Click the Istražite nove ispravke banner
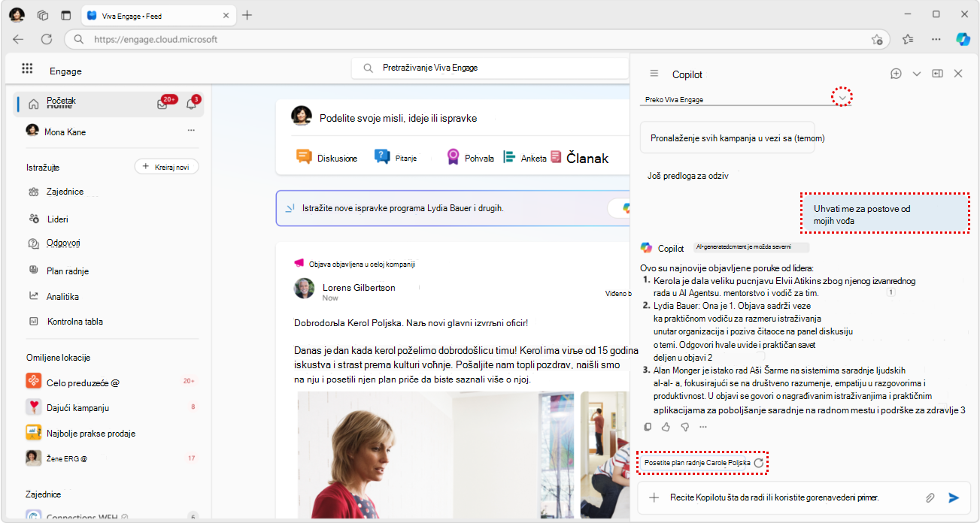 point(453,208)
